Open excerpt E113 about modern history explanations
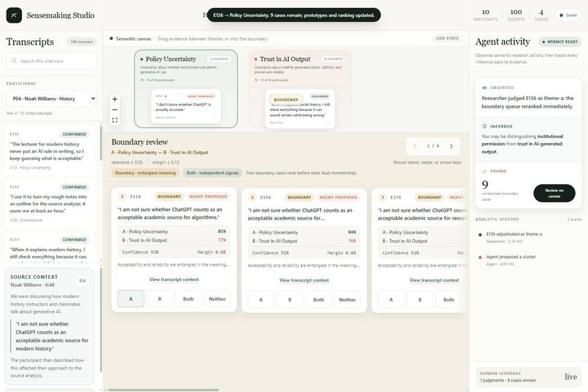 (x=50, y=247)
